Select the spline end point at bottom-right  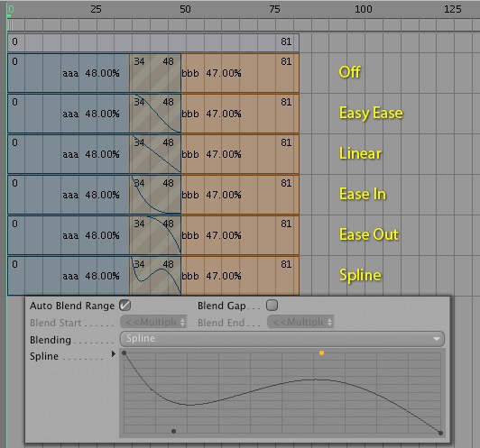[x=440, y=433]
